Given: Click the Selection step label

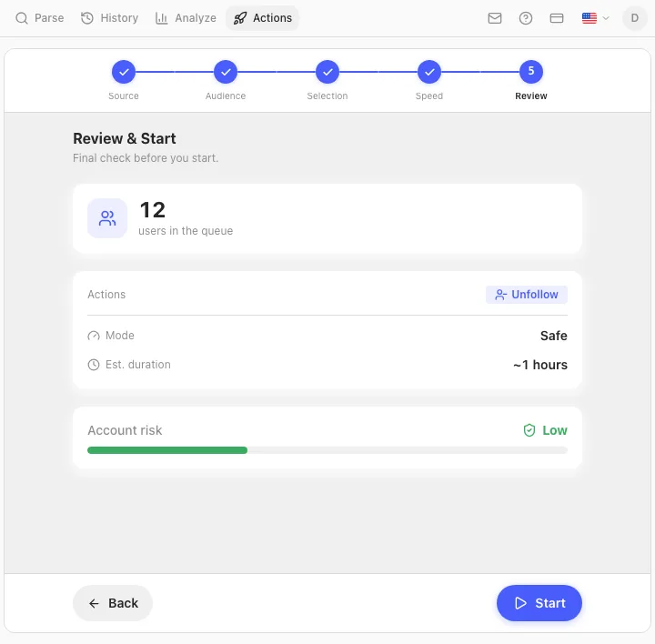Looking at the screenshot, I should pyautogui.click(x=327, y=96).
